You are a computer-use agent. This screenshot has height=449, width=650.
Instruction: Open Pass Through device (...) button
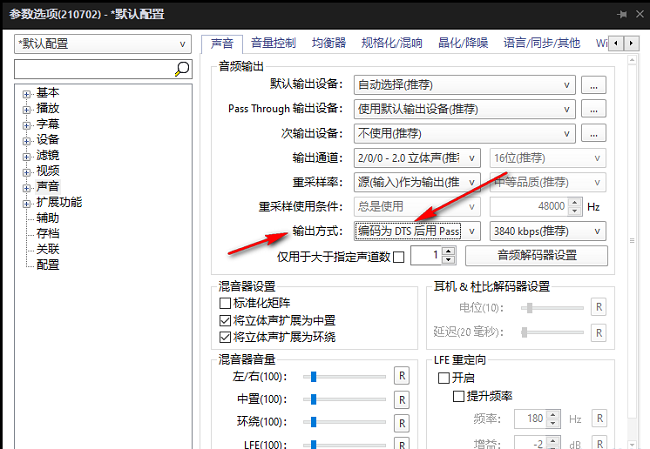[x=595, y=109]
